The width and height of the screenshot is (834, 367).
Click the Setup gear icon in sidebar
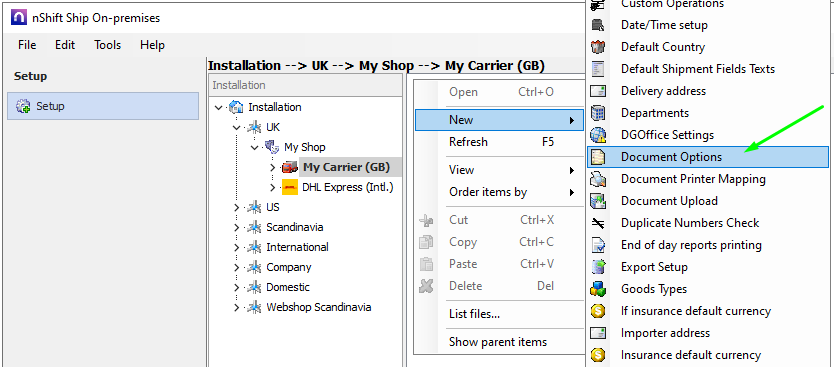point(23,106)
